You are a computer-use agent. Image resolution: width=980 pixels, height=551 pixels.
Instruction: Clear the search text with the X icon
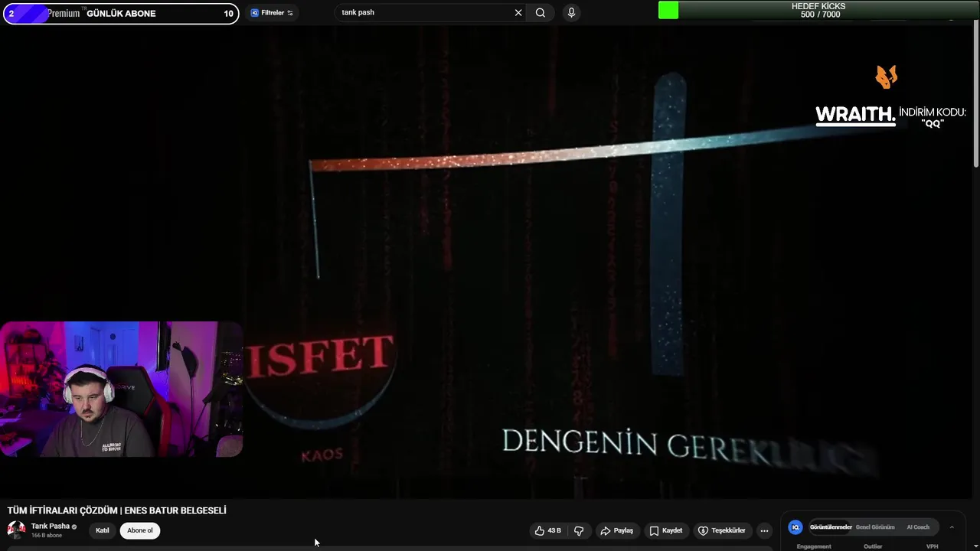point(518,12)
